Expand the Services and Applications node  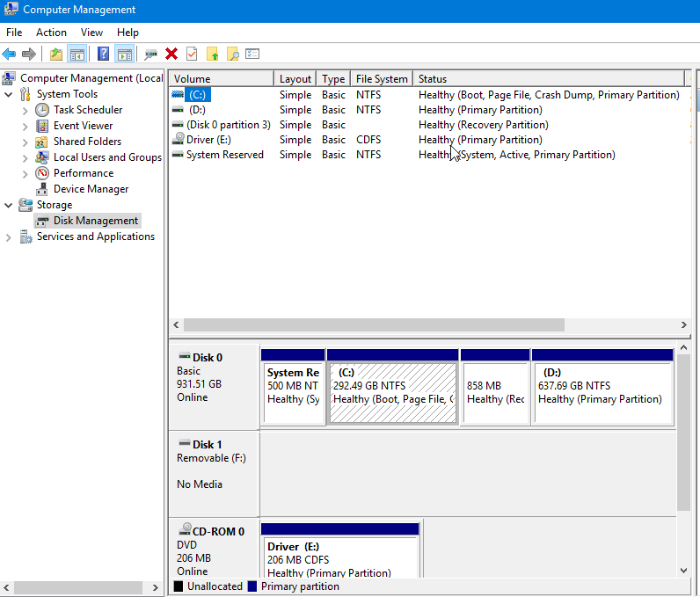[x=9, y=237]
